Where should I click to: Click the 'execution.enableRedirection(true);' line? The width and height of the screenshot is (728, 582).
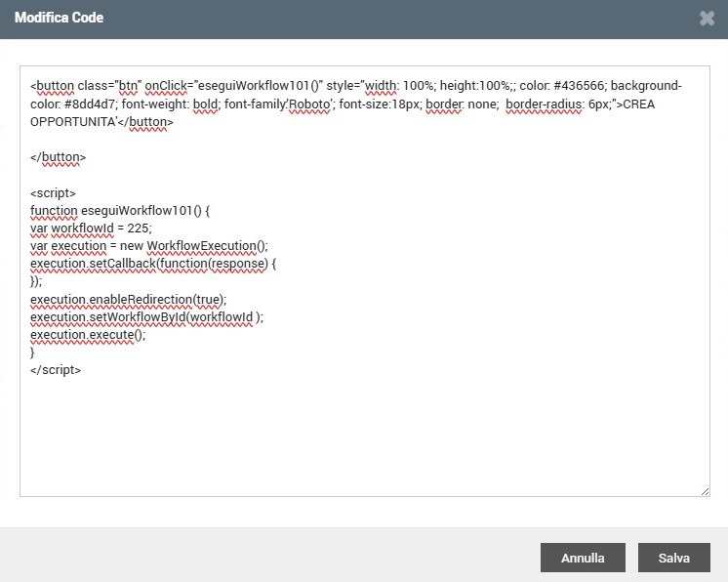tap(129, 299)
